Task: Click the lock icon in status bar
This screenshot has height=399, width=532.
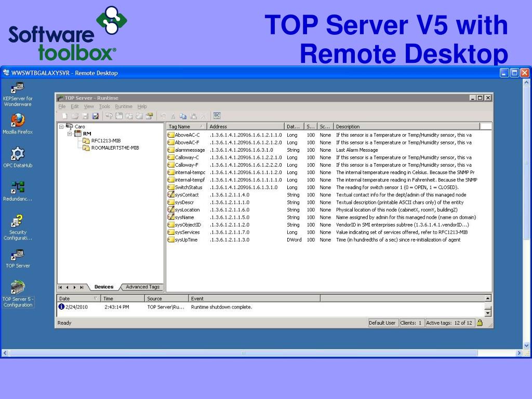Action: coord(480,323)
